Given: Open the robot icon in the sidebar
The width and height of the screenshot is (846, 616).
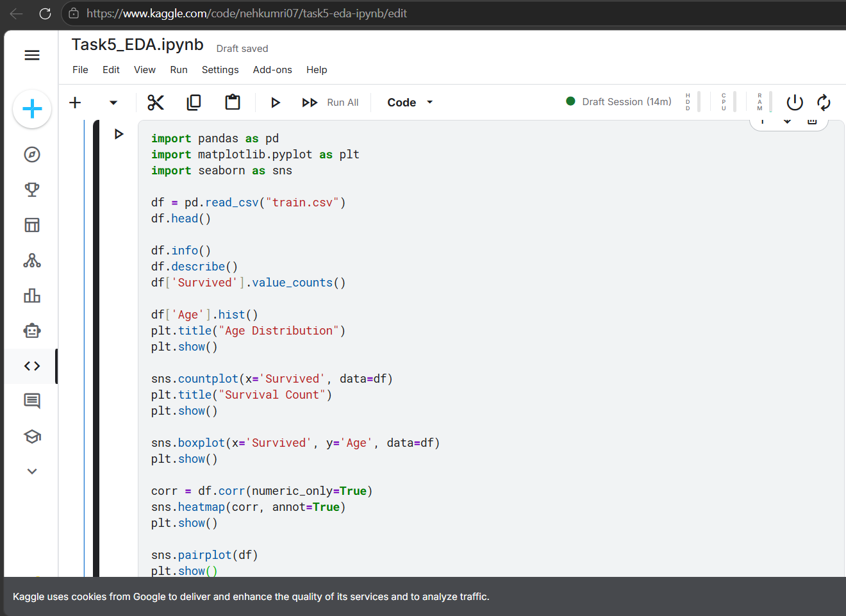Looking at the screenshot, I should tap(32, 331).
